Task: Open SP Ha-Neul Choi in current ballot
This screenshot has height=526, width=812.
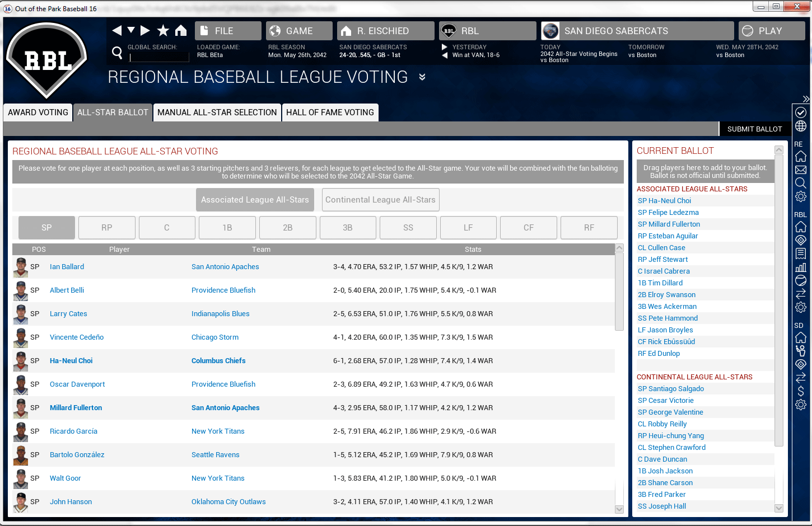Action: click(x=665, y=201)
